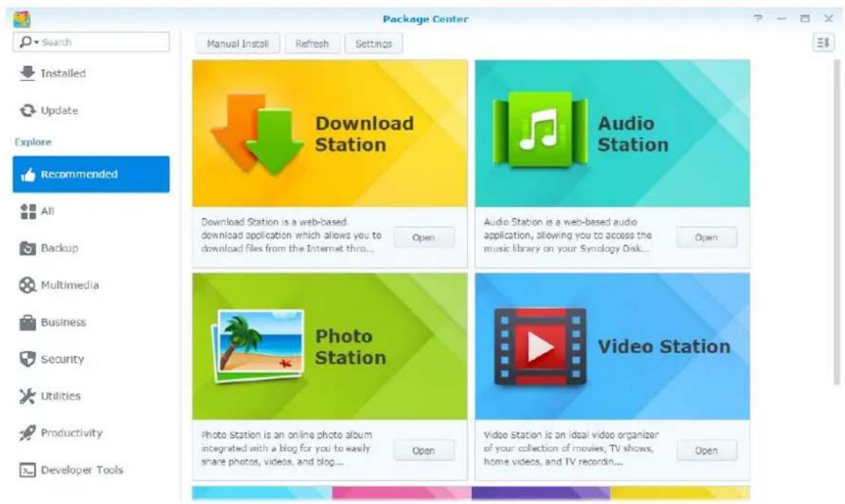The image size is (845, 504).
Task: Click the Video Station description text
Action: pos(571,448)
